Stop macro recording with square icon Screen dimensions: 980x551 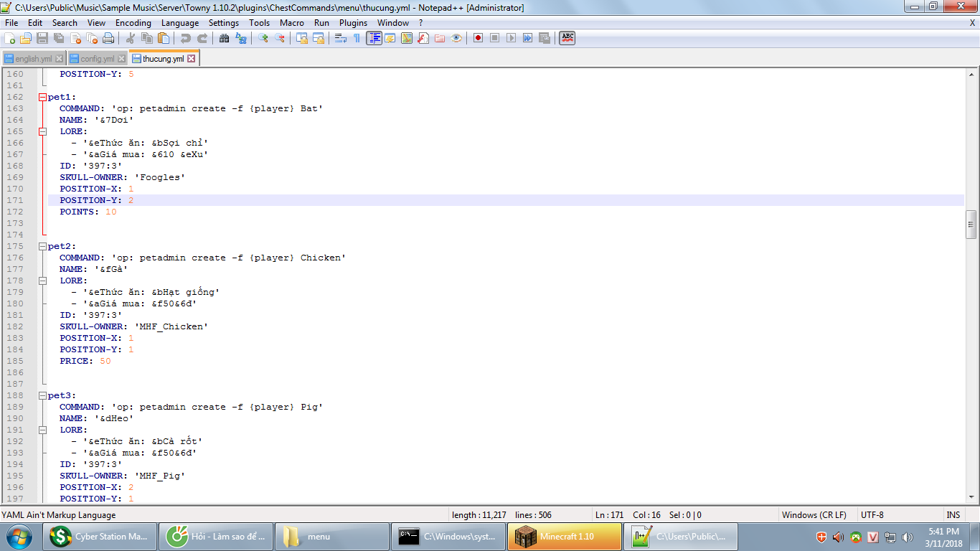pyautogui.click(x=494, y=38)
